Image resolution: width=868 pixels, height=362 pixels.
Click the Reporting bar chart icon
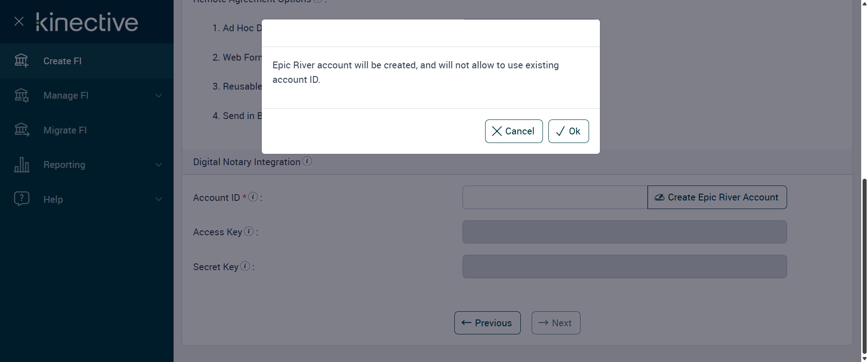coord(21,165)
